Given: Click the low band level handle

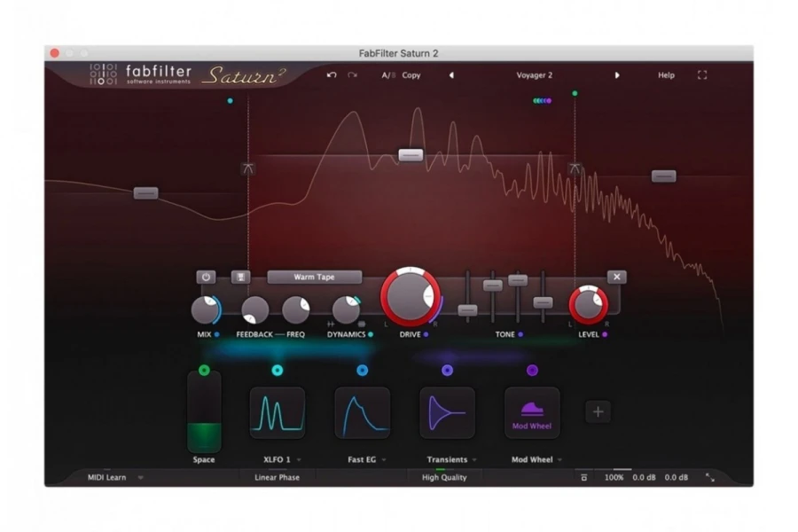Looking at the screenshot, I should [146, 193].
